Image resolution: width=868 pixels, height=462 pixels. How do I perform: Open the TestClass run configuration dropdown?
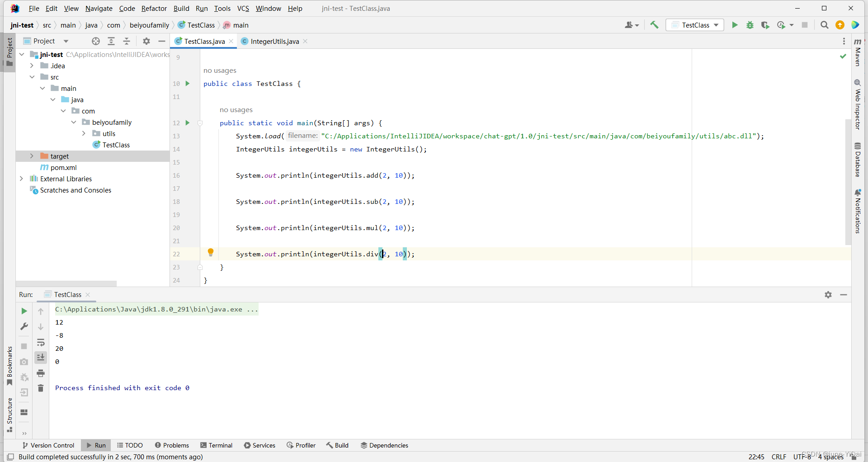point(695,25)
